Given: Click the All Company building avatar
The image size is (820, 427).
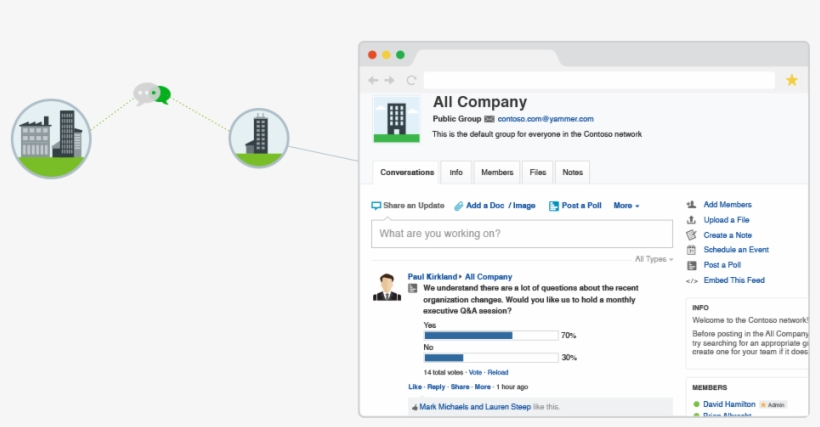Looking at the screenshot, I should tap(396, 119).
